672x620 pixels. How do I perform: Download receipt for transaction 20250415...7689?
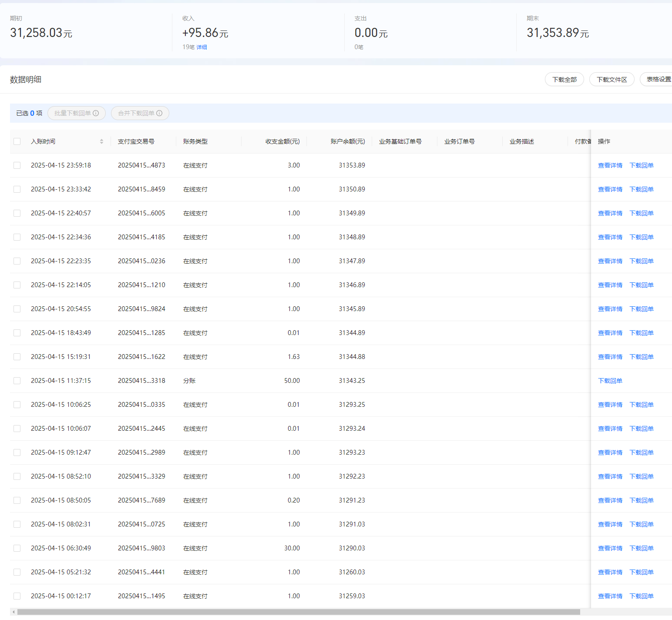click(x=642, y=500)
